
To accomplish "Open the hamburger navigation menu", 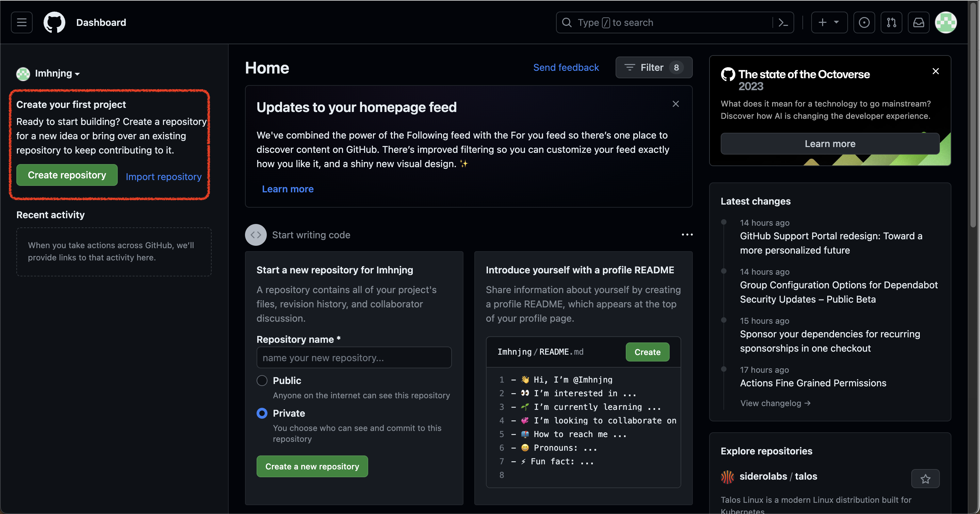I will (x=22, y=22).
